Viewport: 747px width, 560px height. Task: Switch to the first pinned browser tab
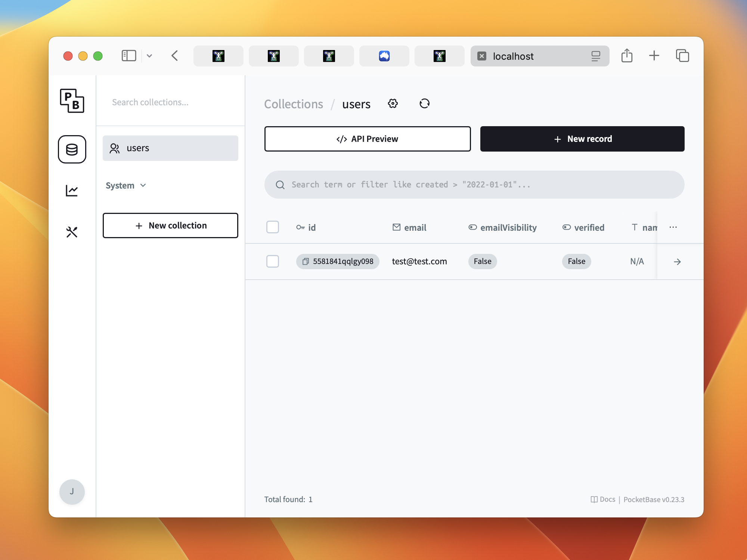[x=218, y=56]
